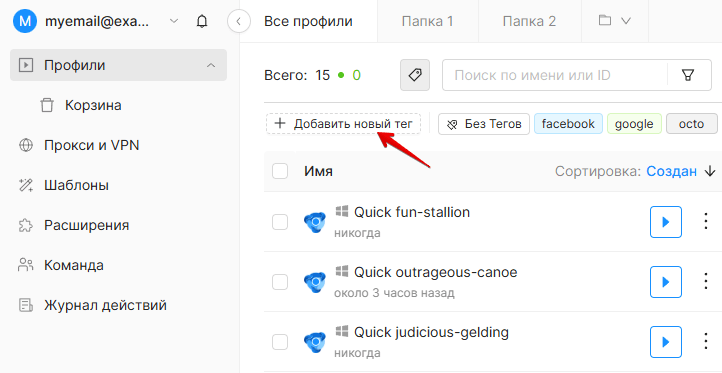Click the Имя column header
This screenshot has width=722, height=373.
click(318, 171)
